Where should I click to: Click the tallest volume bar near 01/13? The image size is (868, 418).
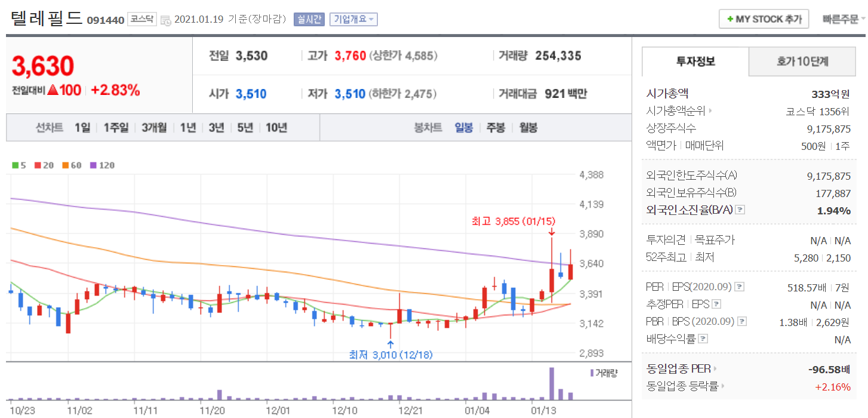click(x=552, y=383)
